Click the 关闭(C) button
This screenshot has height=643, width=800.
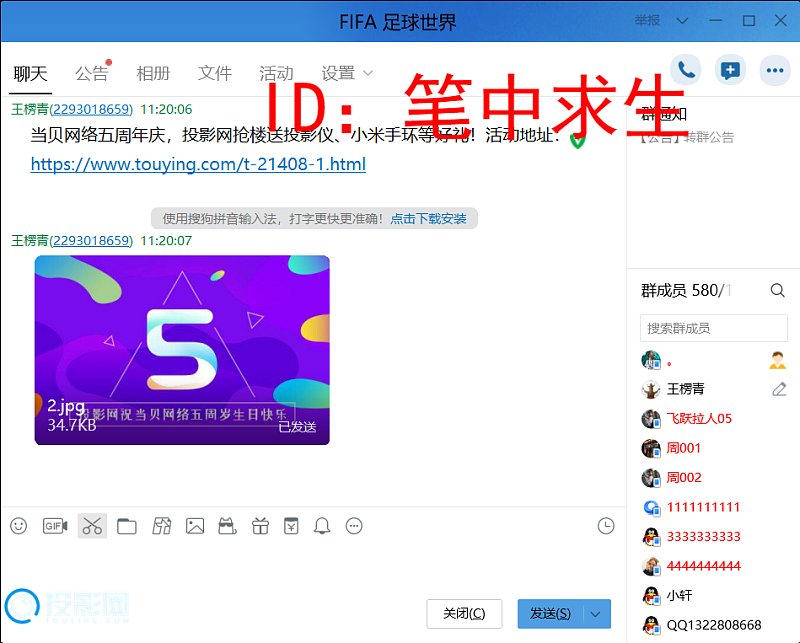[x=464, y=614]
